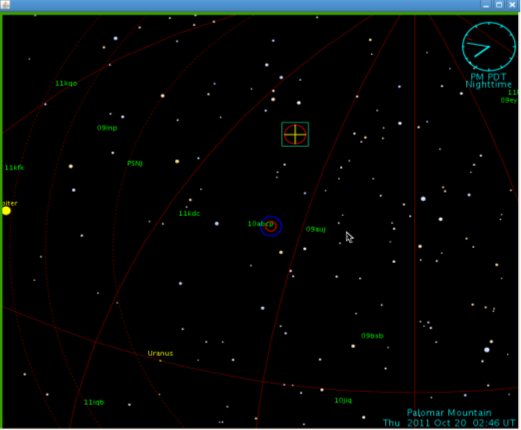
Task: Select target 11kfk near the left edge
Action: pyautogui.click(x=14, y=168)
